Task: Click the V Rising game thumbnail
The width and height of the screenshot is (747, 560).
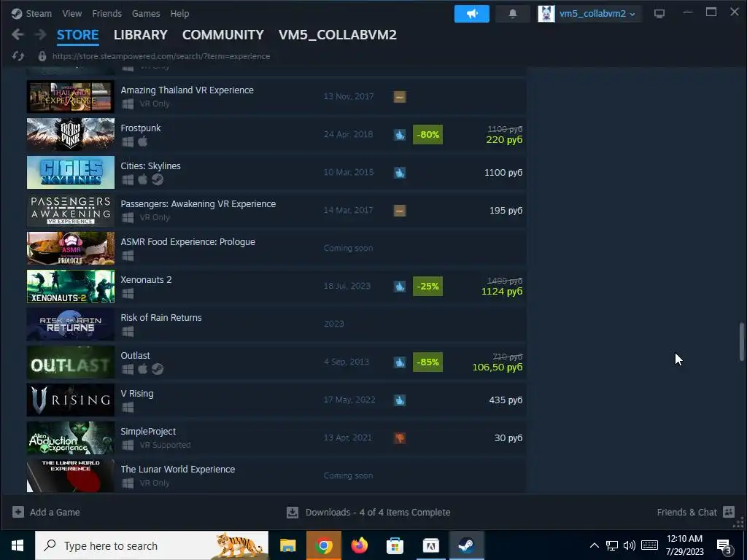Action: (x=71, y=400)
